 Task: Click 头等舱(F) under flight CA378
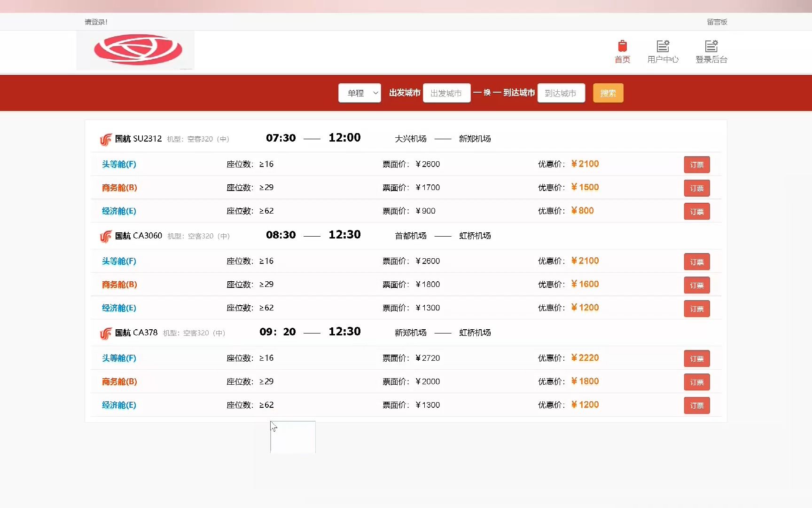coord(119,358)
